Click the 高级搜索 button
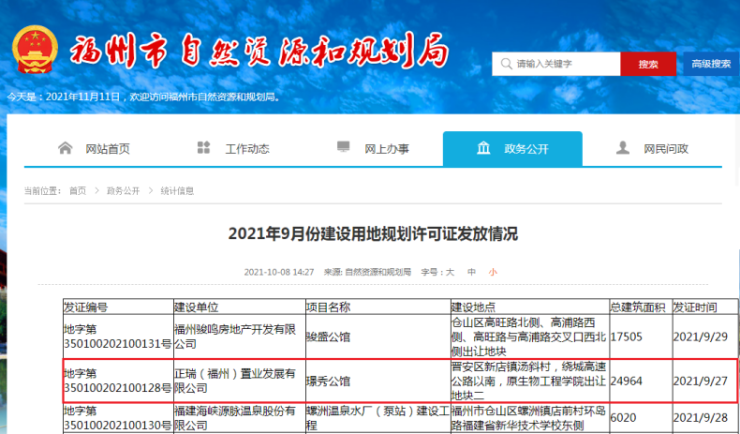The width and height of the screenshot is (740, 434). 711,64
